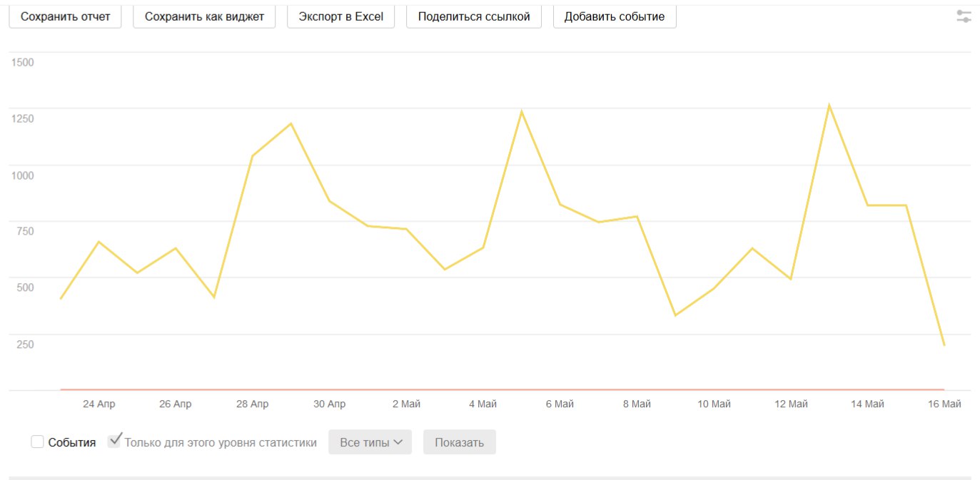Image resolution: width=980 pixels, height=480 pixels.
Task: Select the 30 Апр axis label
Action: point(329,404)
